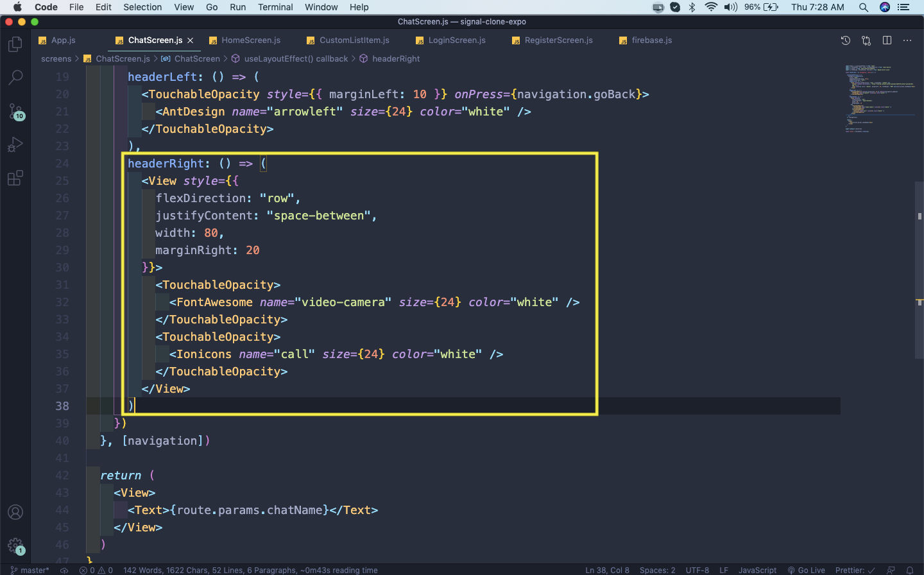Open the Run menu
The height and width of the screenshot is (575, 924).
coord(237,7)
